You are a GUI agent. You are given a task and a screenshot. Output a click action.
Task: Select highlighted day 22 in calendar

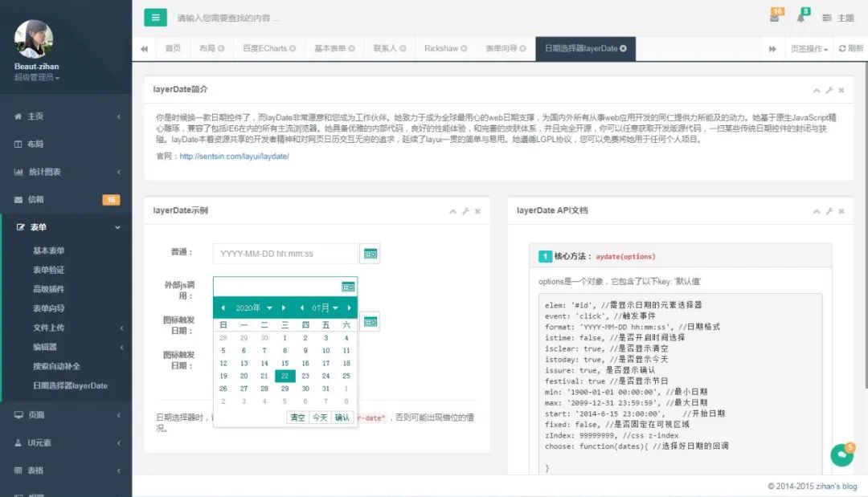pos(285,376)
